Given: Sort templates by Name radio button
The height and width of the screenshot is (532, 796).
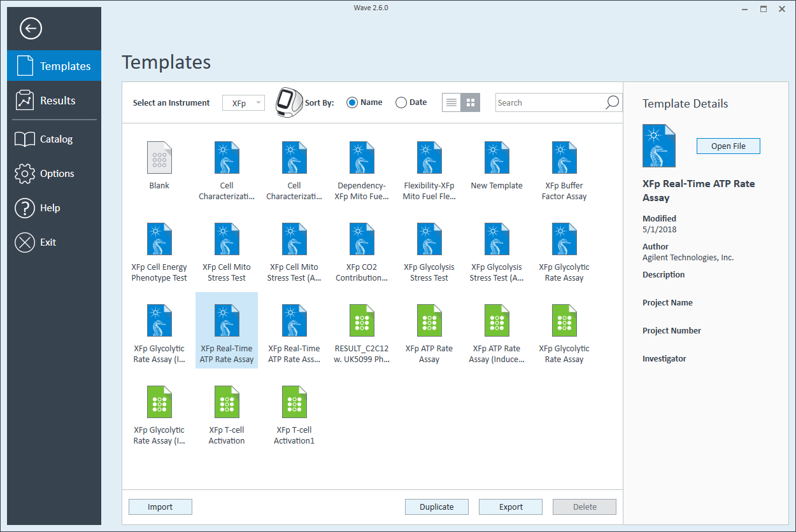Looking at the screenshot, I should 352,102.
